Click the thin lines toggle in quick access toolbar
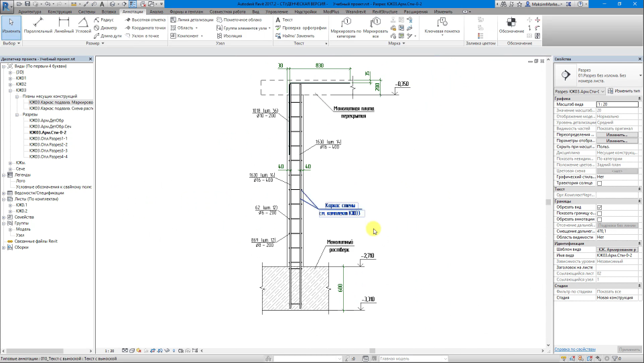Viewport: 644px width, 363px height. tap(133, 4)
